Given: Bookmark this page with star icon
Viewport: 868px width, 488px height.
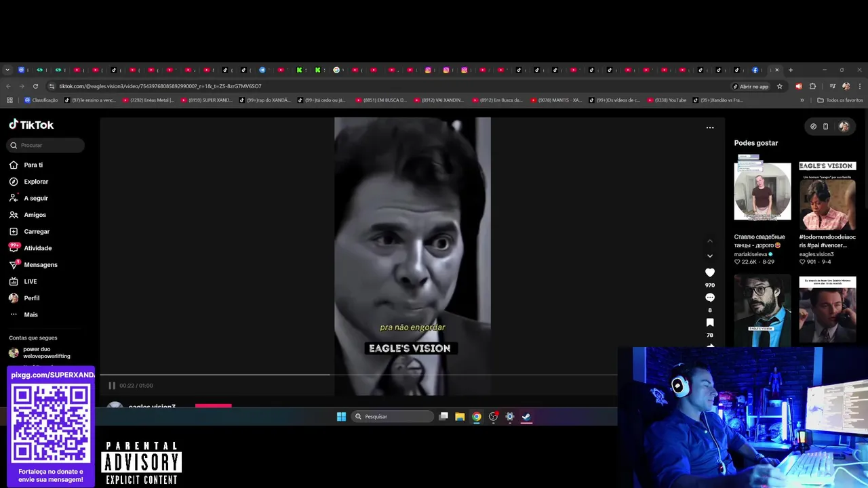Looking at the screenshot, I should click(x=780, y=86).
